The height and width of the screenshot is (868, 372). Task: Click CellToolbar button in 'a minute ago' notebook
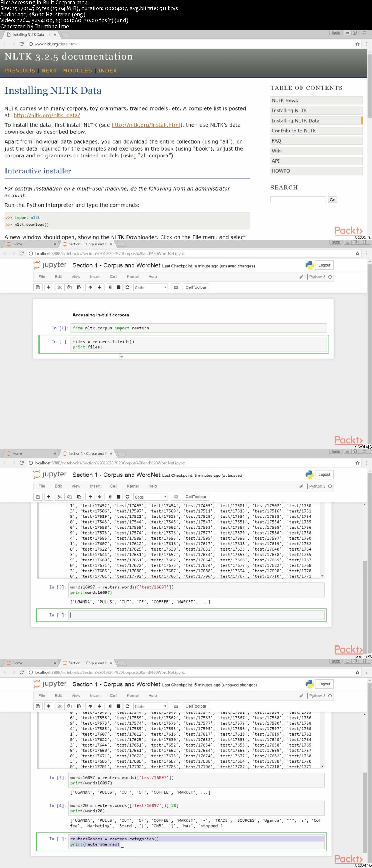196,287
